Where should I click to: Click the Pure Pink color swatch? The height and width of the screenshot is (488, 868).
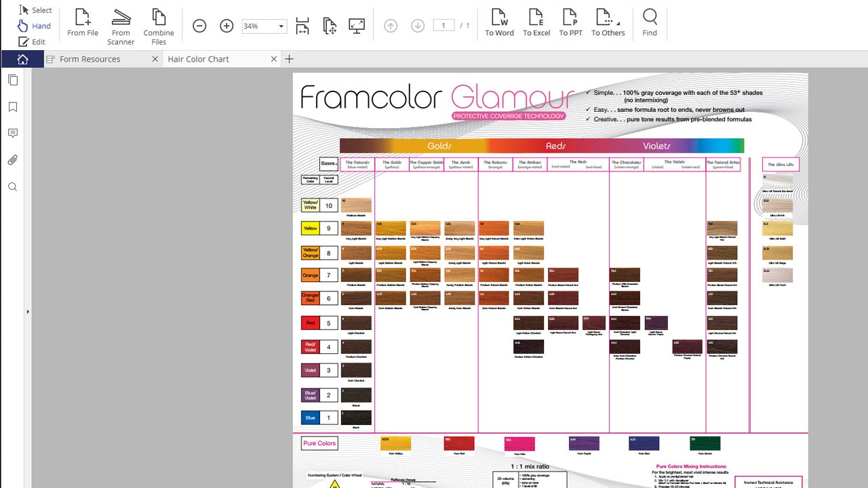(x=519, y=443)
